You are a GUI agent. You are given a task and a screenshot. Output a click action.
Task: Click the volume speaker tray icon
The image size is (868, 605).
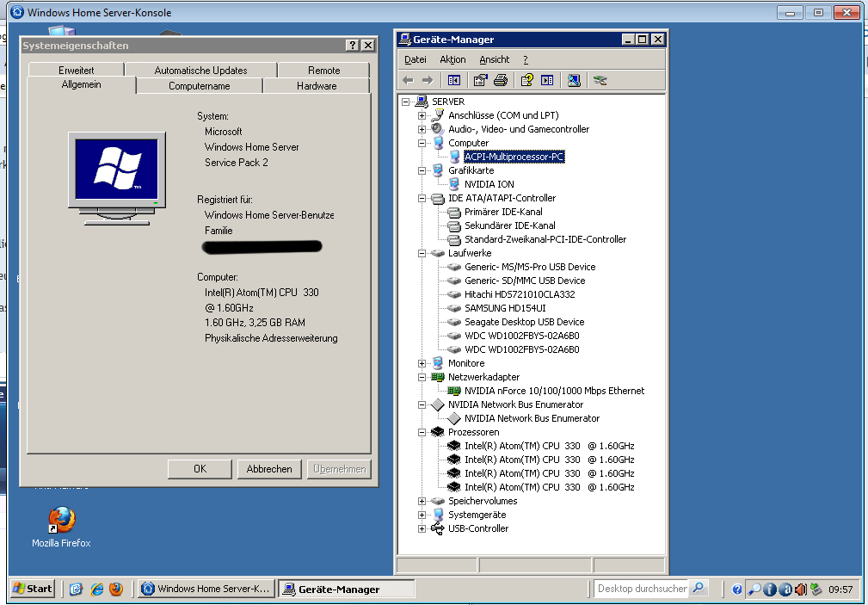coord(800,590)
